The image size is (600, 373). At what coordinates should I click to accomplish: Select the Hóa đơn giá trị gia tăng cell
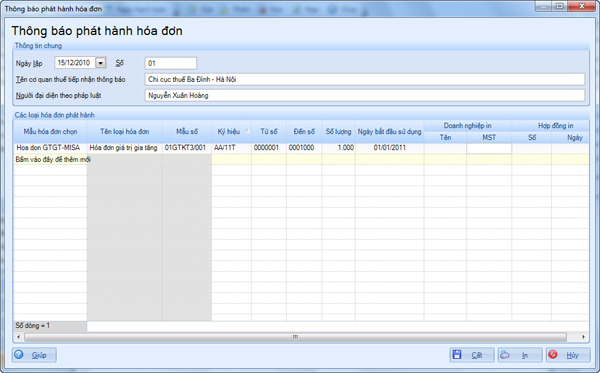[x=125, y=148]
